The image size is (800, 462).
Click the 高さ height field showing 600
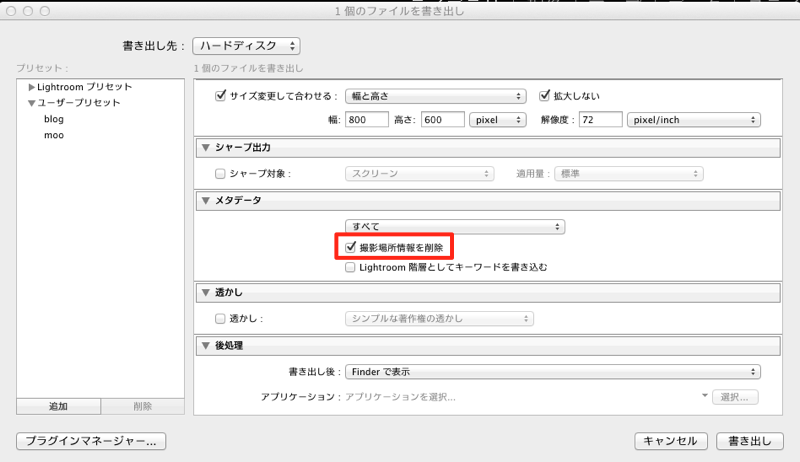(443, 120)
